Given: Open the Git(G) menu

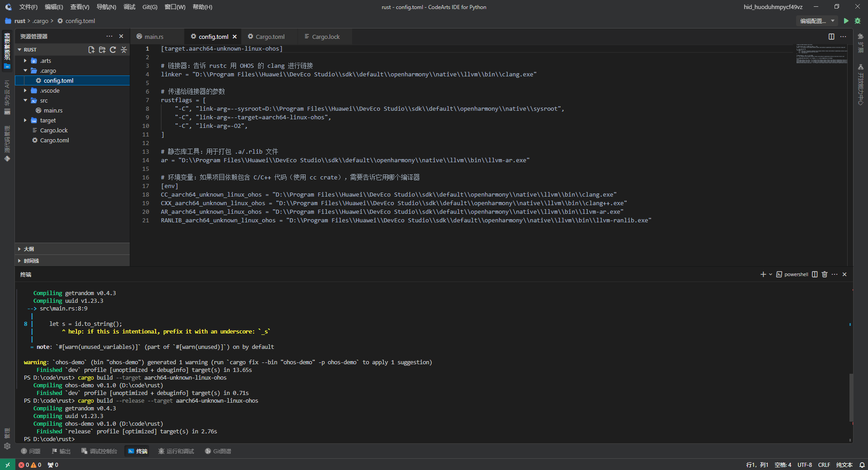Looking at the screenshot, I should (x=150, y=7).
